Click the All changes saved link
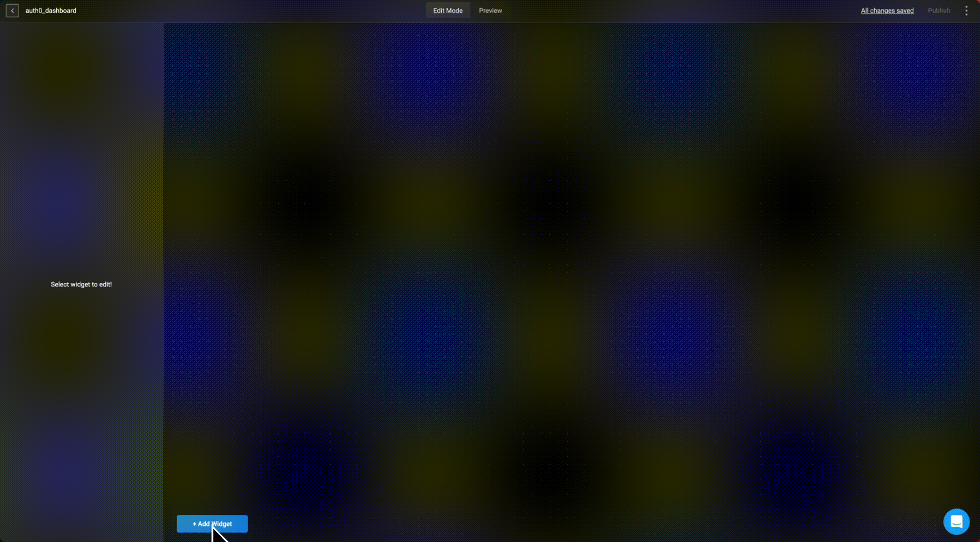 pyautogui.click(x=887, y=11)
